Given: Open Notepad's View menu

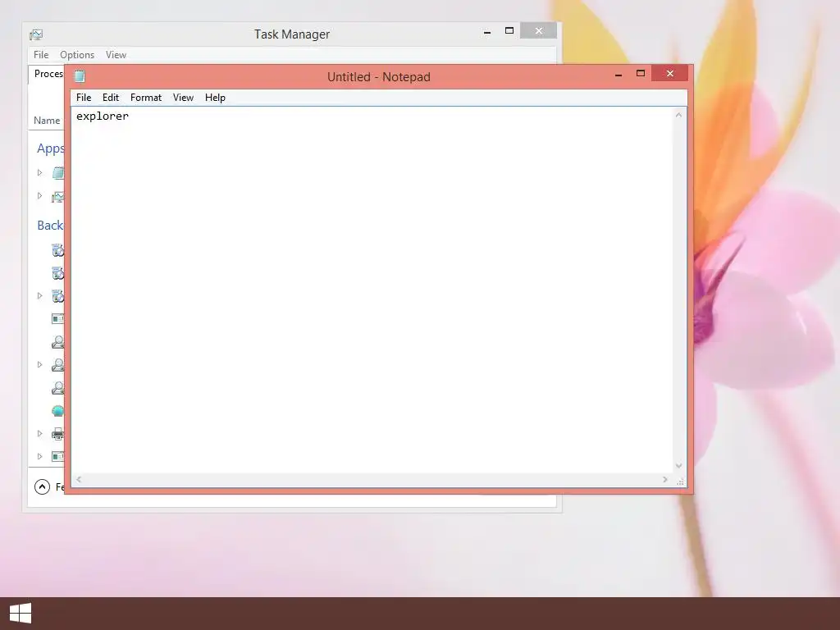Looking at the screenshot, I should tap(183, 98).
